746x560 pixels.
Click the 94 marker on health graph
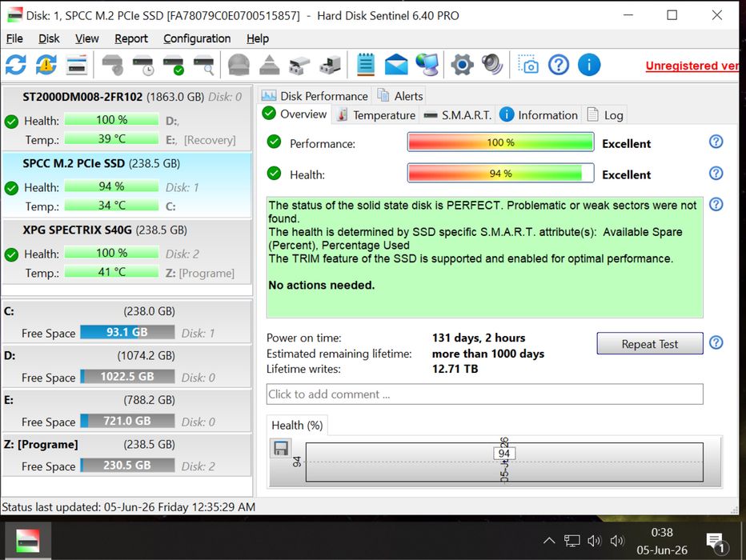[504, 454]
